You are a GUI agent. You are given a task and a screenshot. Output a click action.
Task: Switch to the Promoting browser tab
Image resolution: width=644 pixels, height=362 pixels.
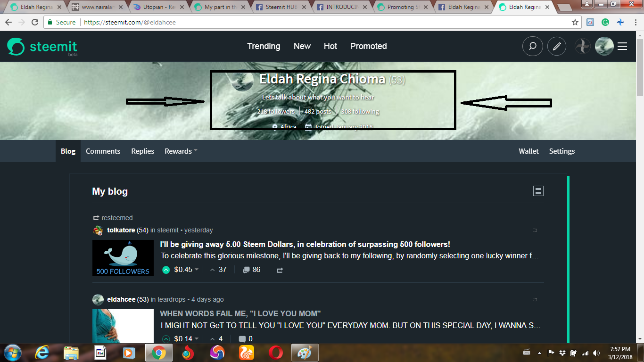401,7
